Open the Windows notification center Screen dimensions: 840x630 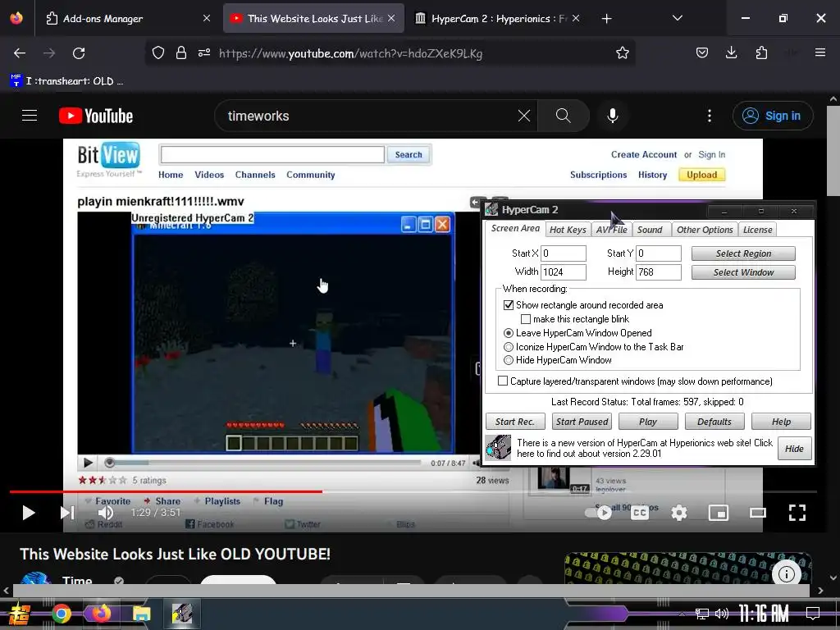pyautogui.click(x=813, y=613)
